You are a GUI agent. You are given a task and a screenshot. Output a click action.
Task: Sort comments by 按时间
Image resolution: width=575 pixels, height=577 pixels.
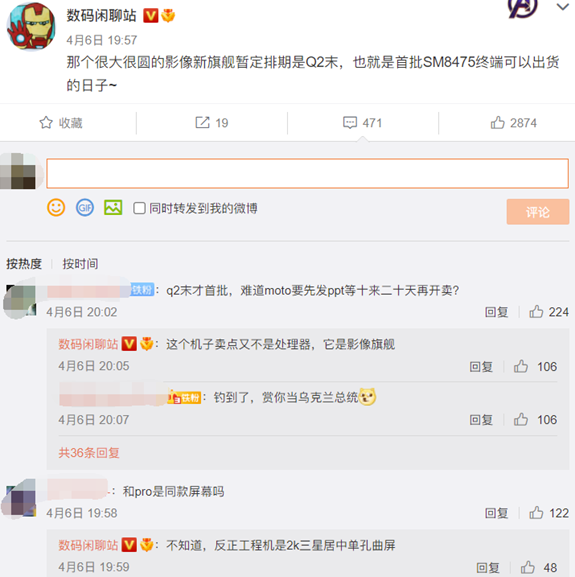click(x=80, y=263)
